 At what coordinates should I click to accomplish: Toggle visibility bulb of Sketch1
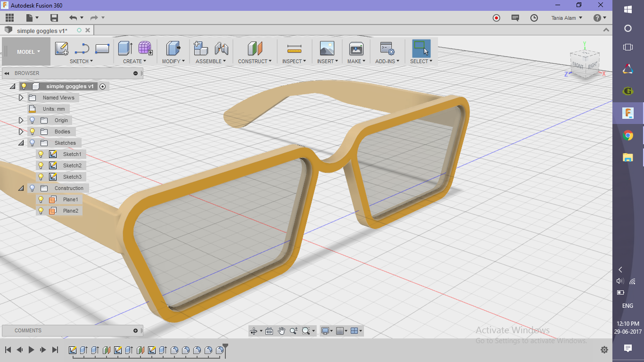click(41, 154)
